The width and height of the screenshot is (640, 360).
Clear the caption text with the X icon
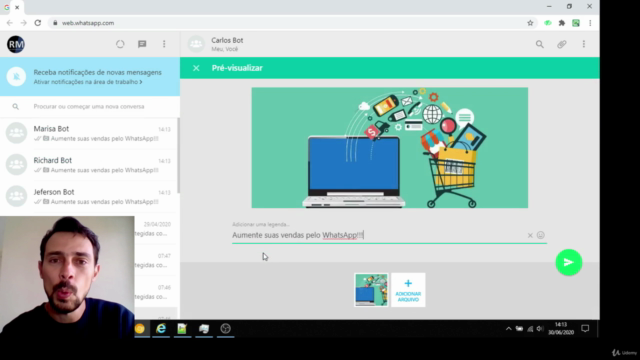[530, 236]
